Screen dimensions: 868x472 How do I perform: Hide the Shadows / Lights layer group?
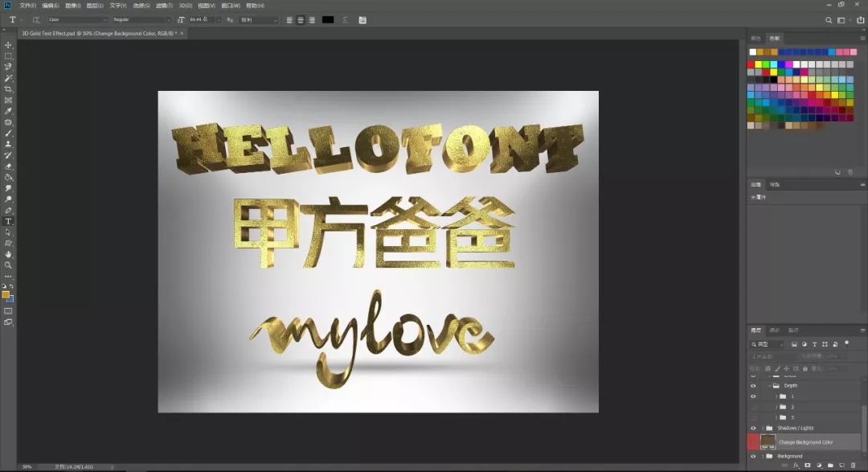click(x=753, y=428)
